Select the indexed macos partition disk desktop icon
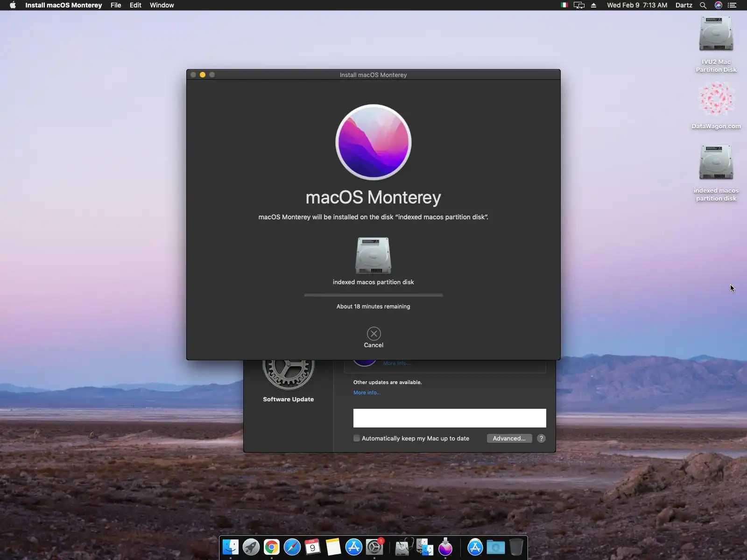Viewport: 747px width, 560px height. click(716, 163)
